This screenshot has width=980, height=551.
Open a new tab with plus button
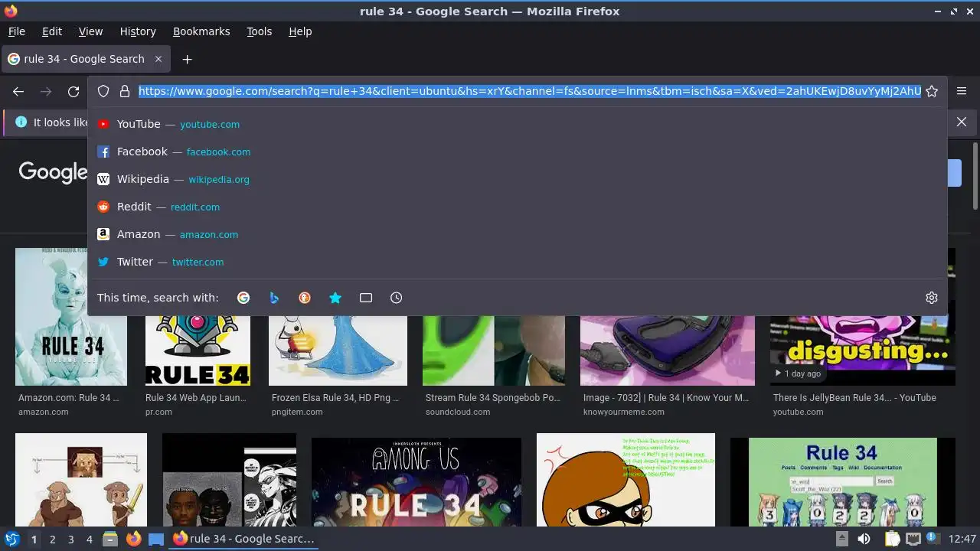[x=187, y=59]
